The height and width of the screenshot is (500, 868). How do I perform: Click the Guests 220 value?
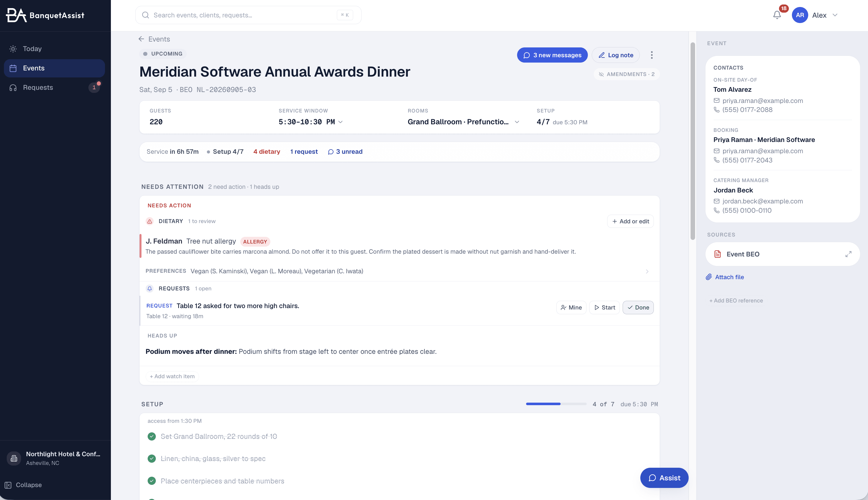point(156,122)
